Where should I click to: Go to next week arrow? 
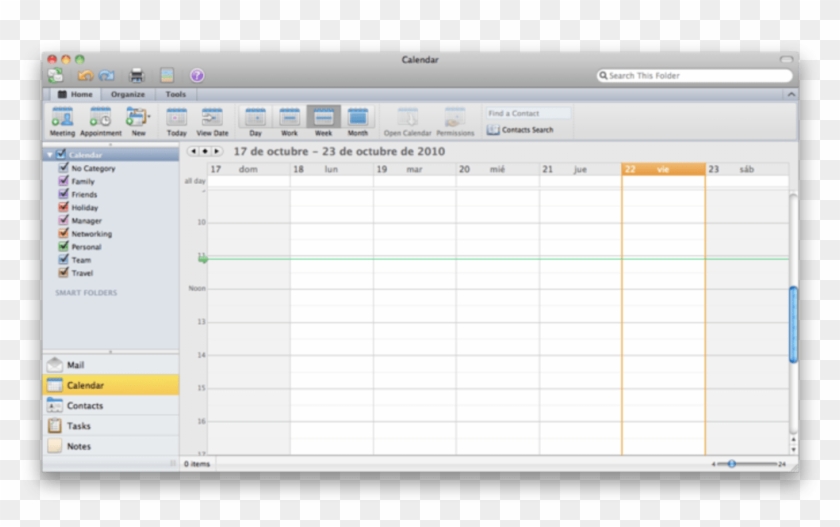[x=216, y=152]
